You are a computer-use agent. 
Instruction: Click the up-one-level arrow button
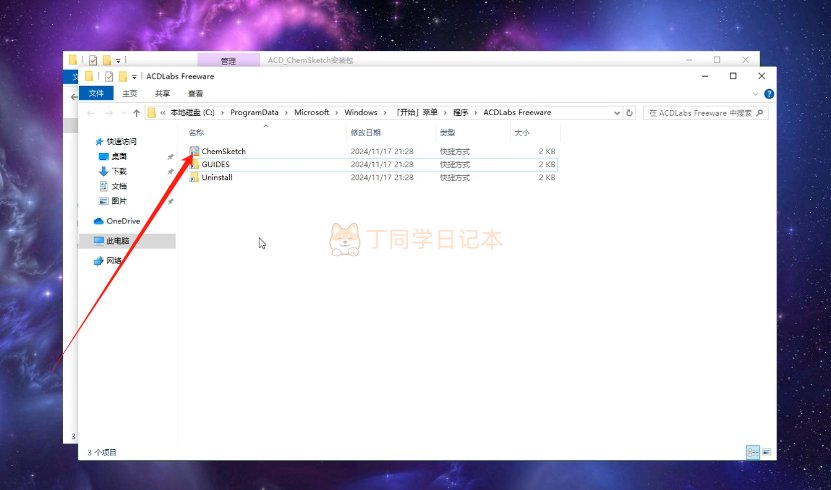point(136,113)
